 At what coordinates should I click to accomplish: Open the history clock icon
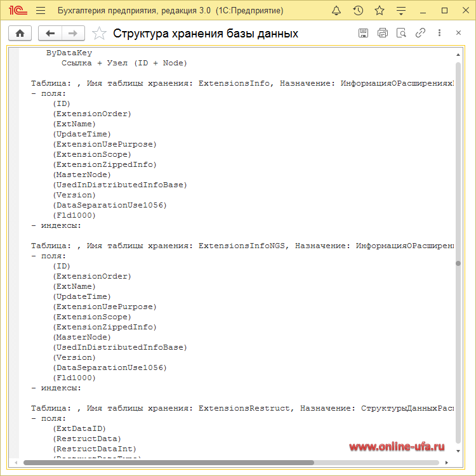click(x=358, y=11)
